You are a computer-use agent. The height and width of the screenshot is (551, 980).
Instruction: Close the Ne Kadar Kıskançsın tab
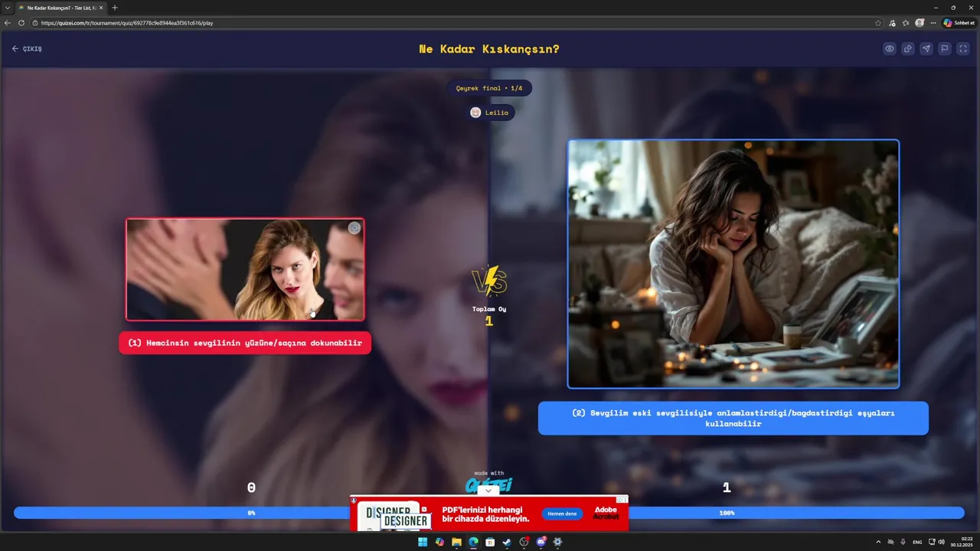101,8
